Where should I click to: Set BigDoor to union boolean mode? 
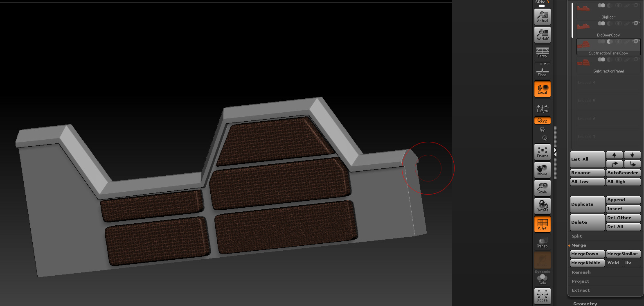pos(601,5)
